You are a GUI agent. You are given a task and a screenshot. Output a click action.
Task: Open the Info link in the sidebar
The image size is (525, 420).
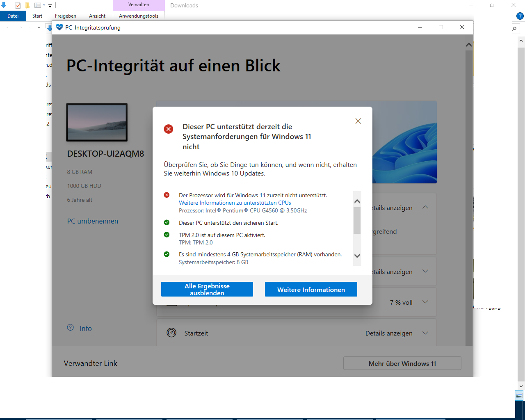click(x=86, y=329)
